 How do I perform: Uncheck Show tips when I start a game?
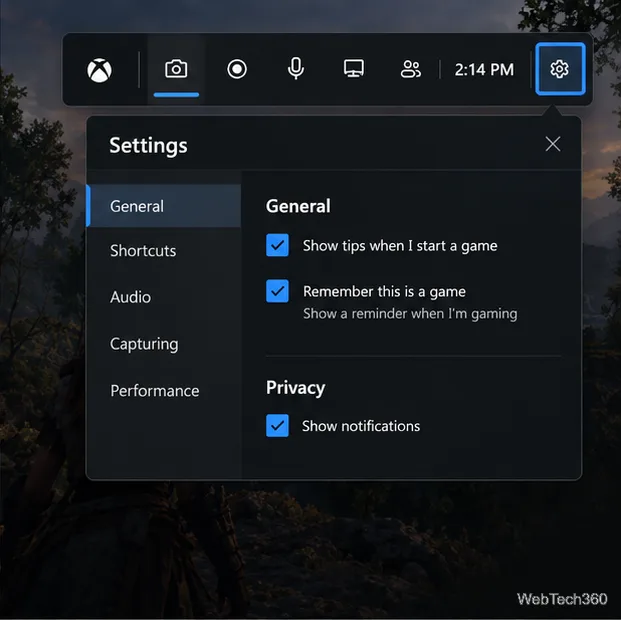click(x=277, y=245)
